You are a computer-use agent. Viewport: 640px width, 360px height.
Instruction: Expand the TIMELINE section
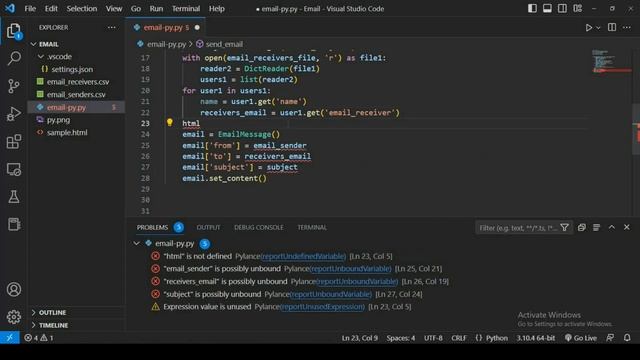point(77,325)
